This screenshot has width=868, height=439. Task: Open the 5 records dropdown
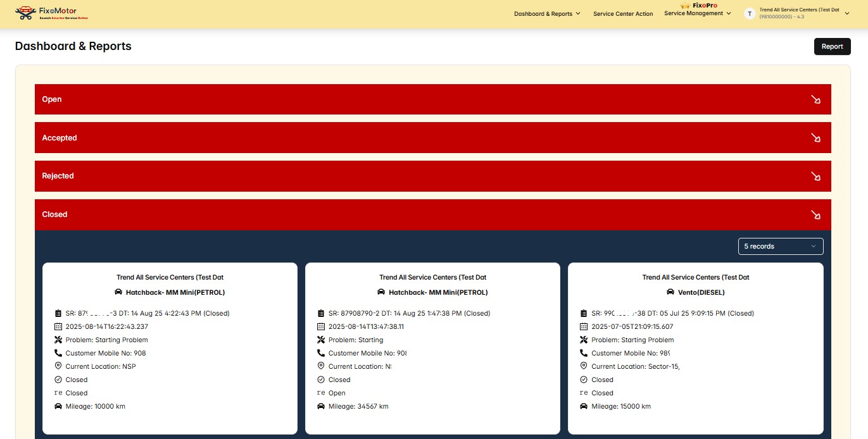[x=781, y=246]
